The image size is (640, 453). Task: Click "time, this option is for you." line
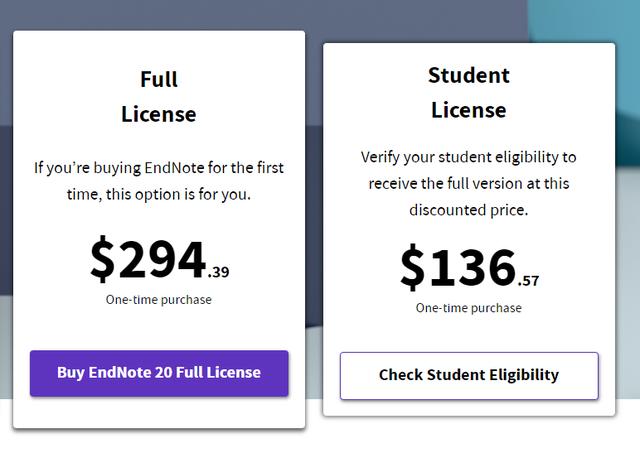point(159,193)
